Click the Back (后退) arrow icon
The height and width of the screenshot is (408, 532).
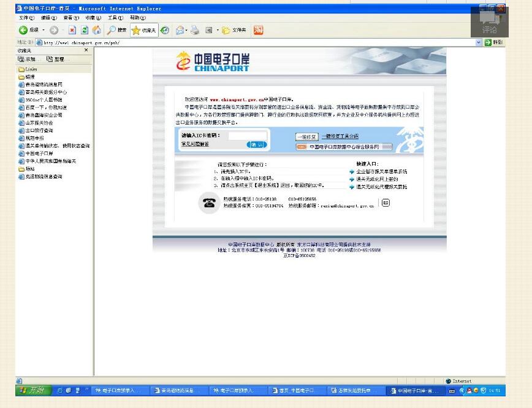click(x=23, y=30)
